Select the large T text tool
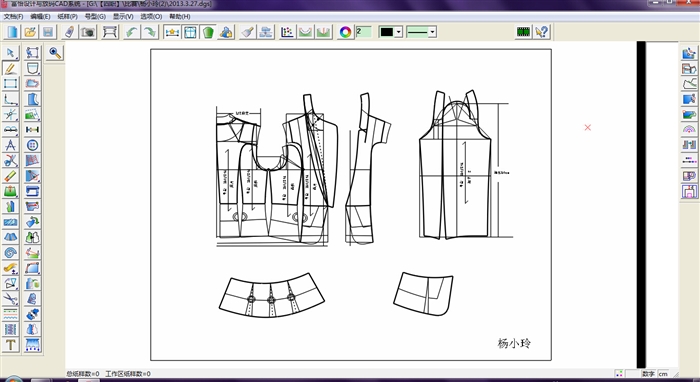This screenshot has height=382, width=700. (x=10, y=345)
